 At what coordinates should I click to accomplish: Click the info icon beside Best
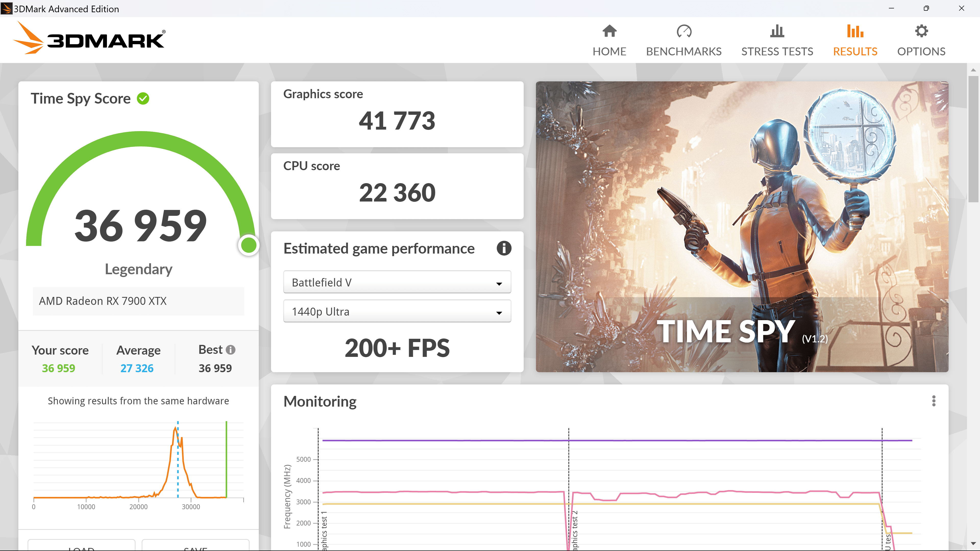[230, 349]
